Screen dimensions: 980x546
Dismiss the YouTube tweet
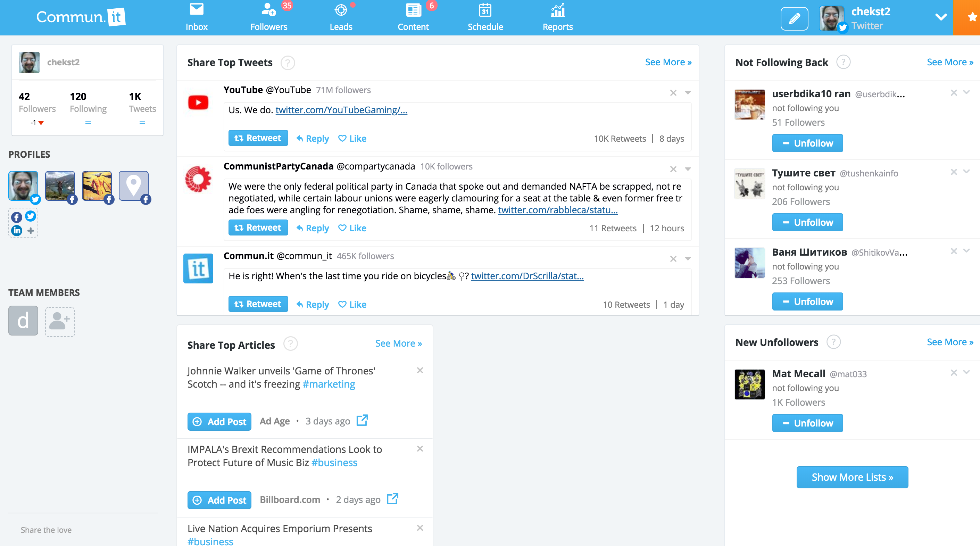[673, 93]
